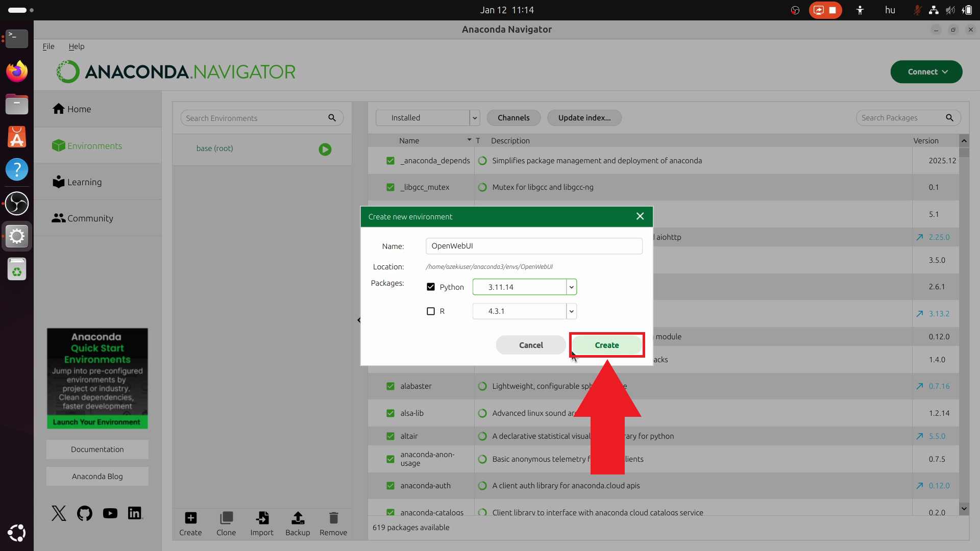Toggle the alabaster package checkbox
980x551 pixels.
pyautogui.click(x=390, y=386)
